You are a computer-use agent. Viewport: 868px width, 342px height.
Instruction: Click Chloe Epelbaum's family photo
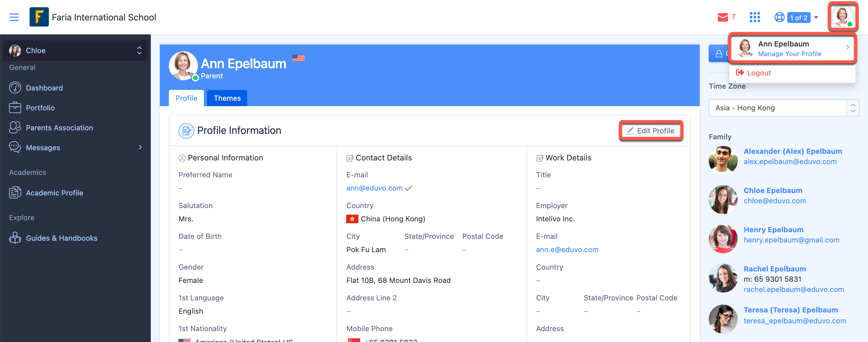point(723,199)
